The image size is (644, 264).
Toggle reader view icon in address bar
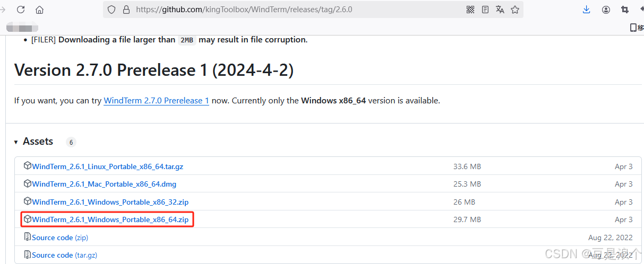pyautogui.click(x=485, y=10)
